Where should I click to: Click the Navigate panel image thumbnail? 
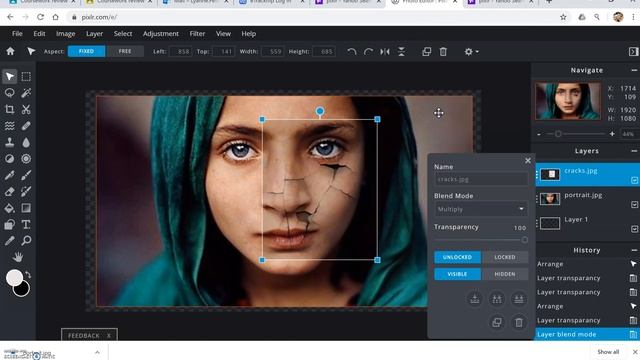568,101
